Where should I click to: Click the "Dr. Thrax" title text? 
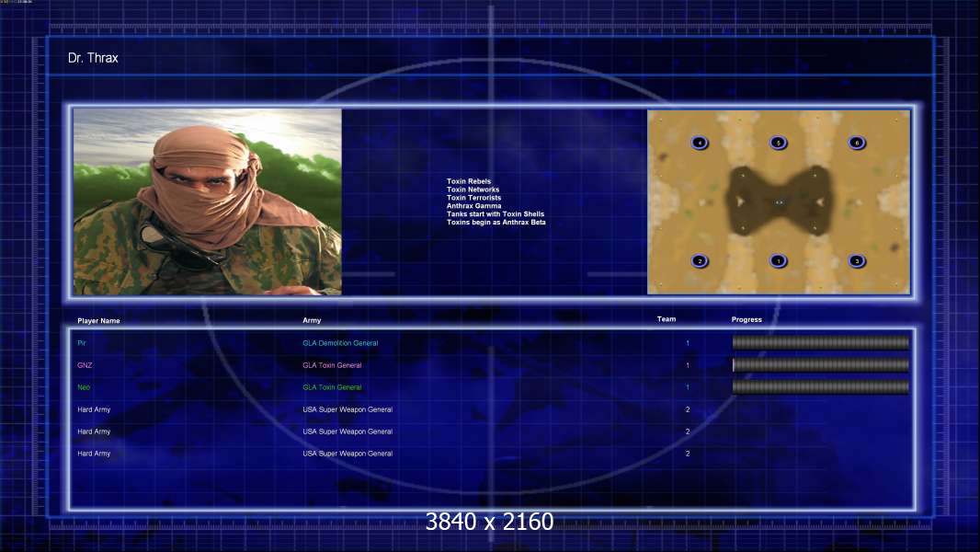(x=93, y=58)
